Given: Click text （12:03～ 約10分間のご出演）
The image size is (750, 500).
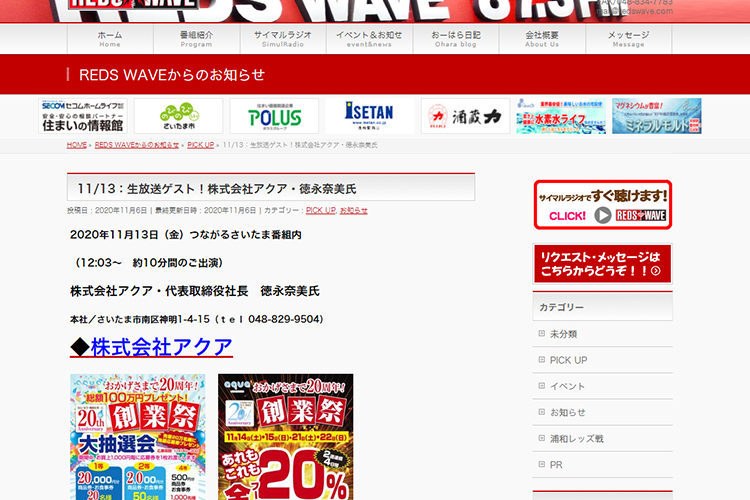Looking at the screenshot, I should (x=148, y=263).
